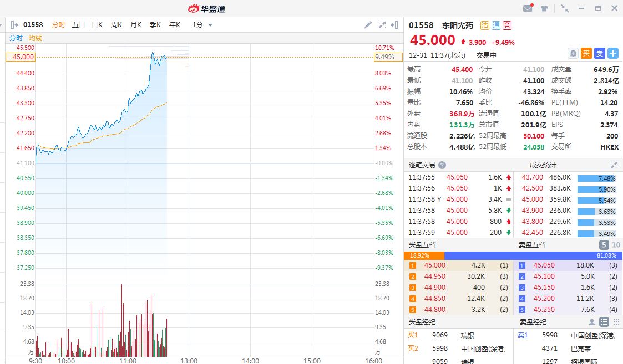623x364 pixels.
Task: Collapse right panel arrow icon
Action: 395,25
